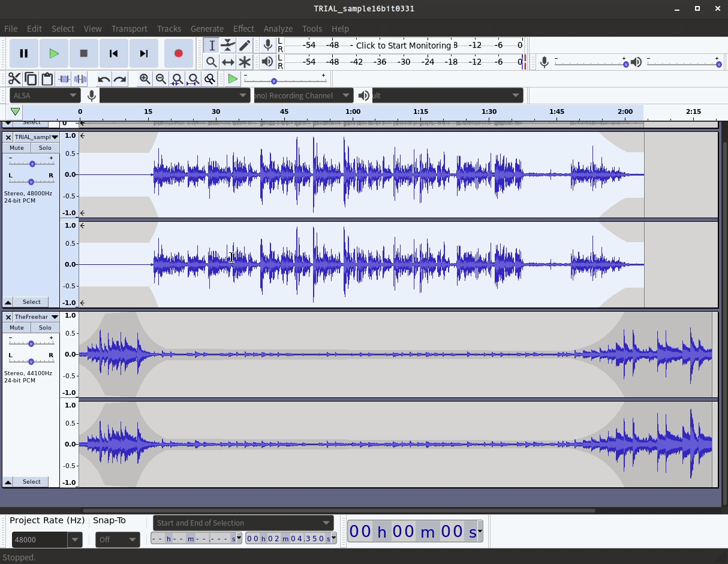Toggle Solo on the TRIAL_sampl track
This screenshot has width=728, height=564.
click(x=45, y=147)
